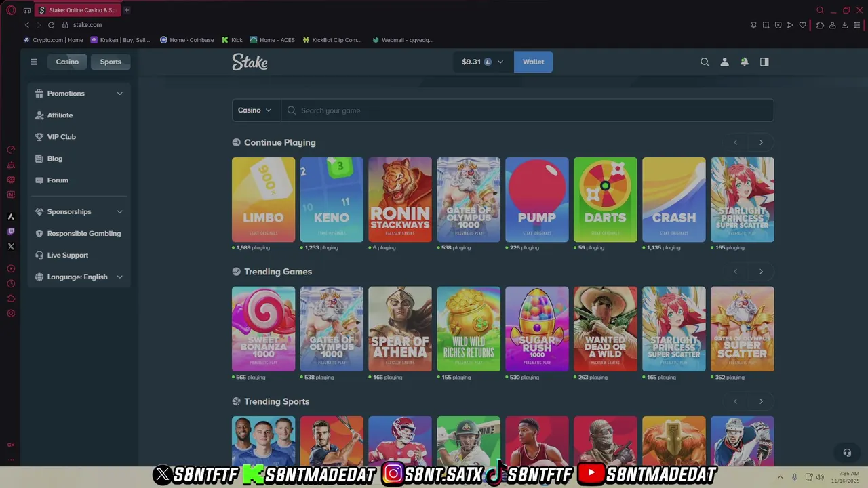Click the browser snapshot icon
868x488 pixels.
766,25
